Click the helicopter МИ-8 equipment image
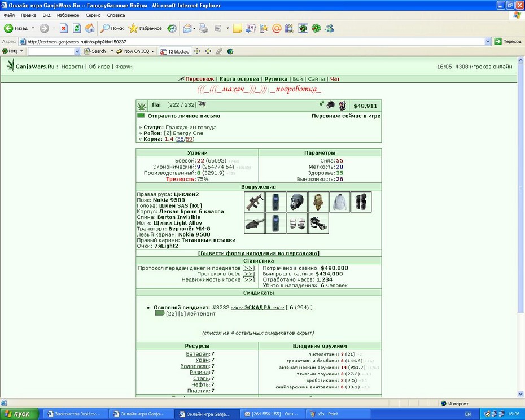Image resolution: width=525 pixels, height=420 pixels. 255,223
